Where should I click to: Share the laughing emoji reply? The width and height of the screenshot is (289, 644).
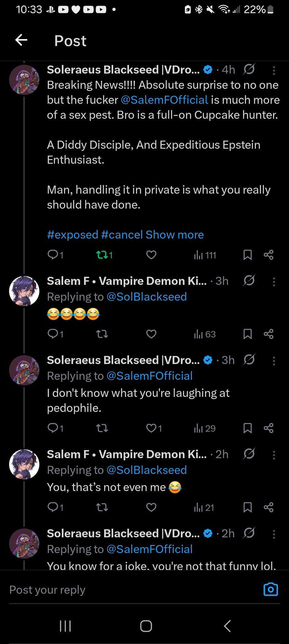[269, 334]
